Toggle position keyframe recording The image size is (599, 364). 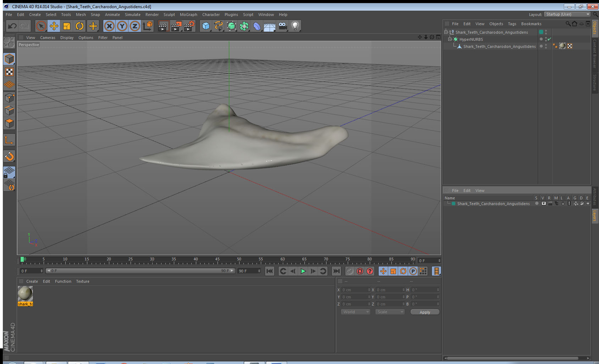(x=383, y=271)
